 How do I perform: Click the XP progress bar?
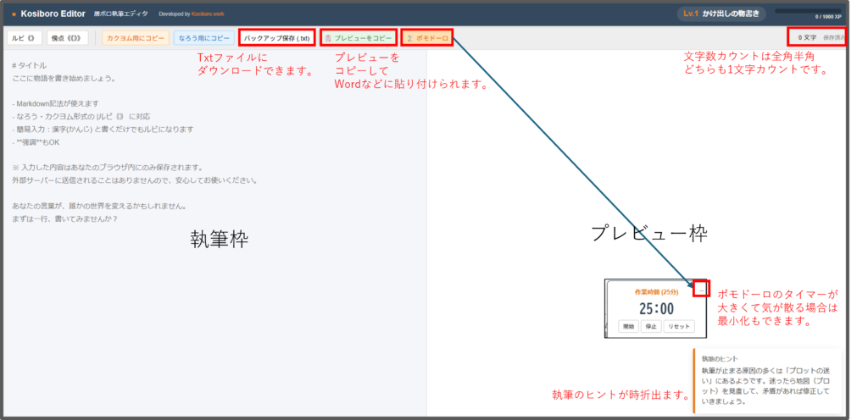[x=809, y=10]
